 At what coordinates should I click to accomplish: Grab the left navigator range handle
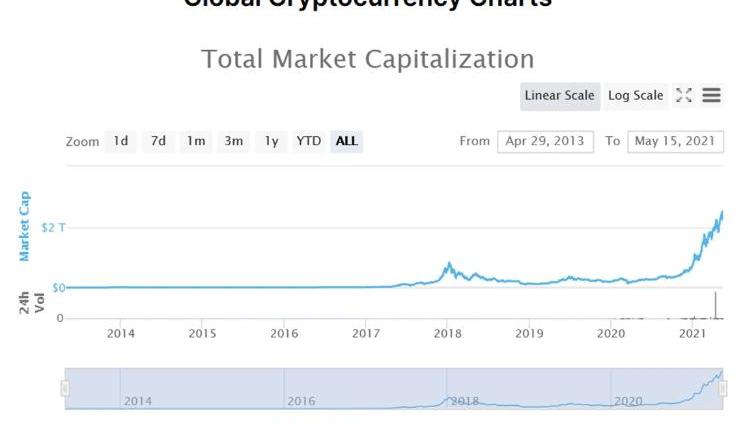tap(66, 388)
